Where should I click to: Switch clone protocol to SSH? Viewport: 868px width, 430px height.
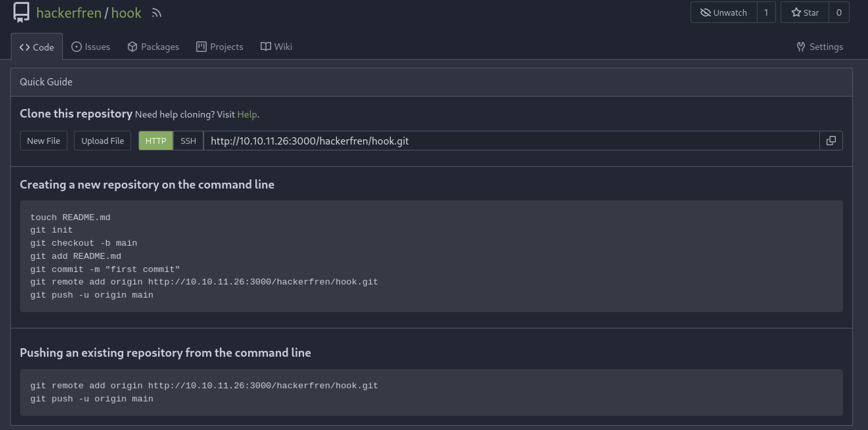188,141
